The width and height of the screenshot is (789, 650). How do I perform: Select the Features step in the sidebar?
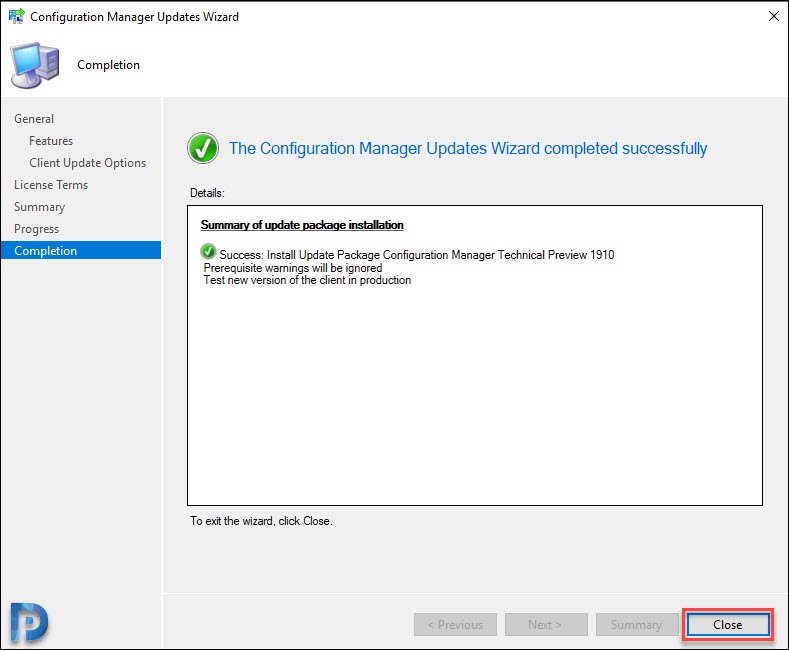point(51,141)
